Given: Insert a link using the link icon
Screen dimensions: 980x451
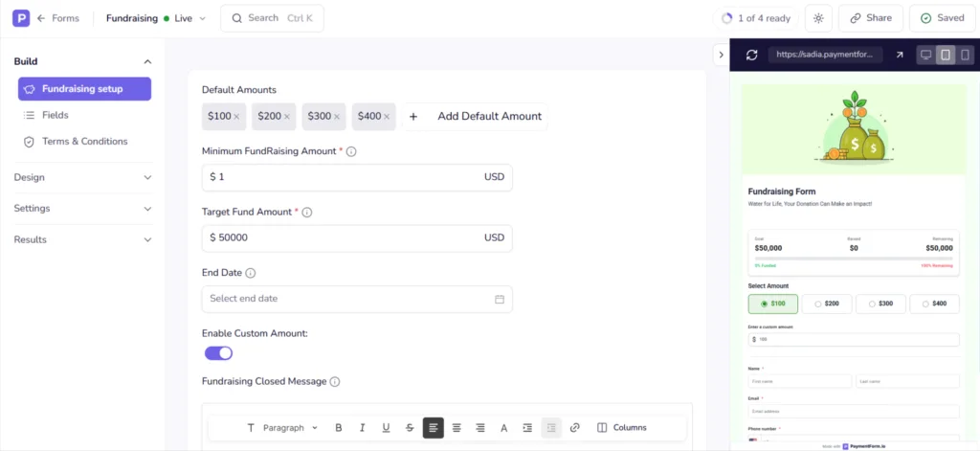Looking at the screenshot, I should pos(575,428).
